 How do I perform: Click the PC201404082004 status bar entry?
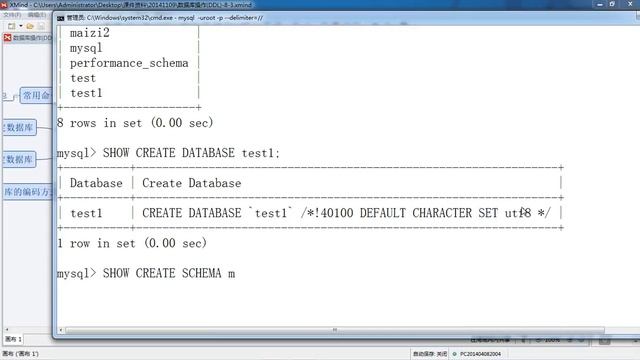click(x=480, y=354)
